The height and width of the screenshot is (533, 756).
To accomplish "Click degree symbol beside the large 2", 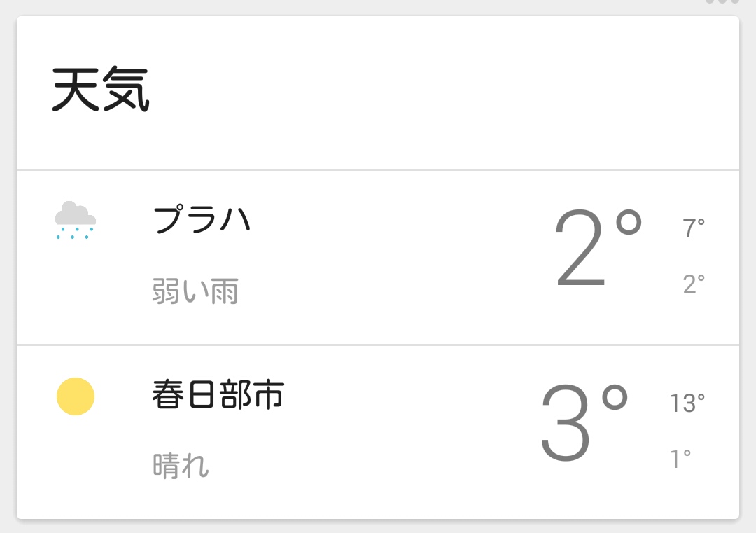I will (629, 224).
